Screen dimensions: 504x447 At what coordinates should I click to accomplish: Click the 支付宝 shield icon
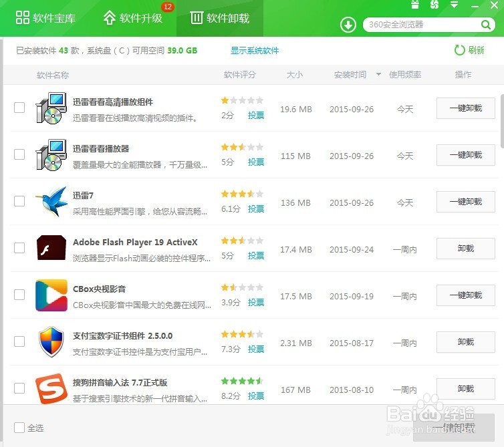(51, 341)
